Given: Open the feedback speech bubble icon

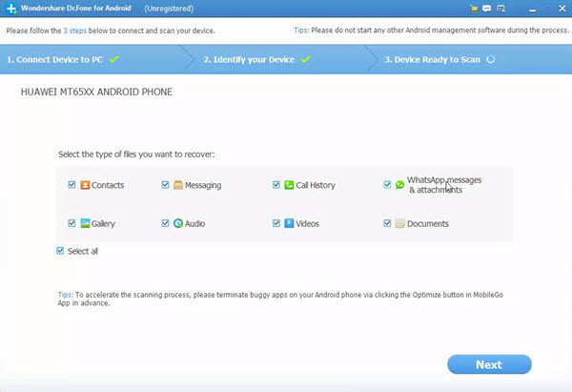Looking at the screenshot, I should click(486, 9).
